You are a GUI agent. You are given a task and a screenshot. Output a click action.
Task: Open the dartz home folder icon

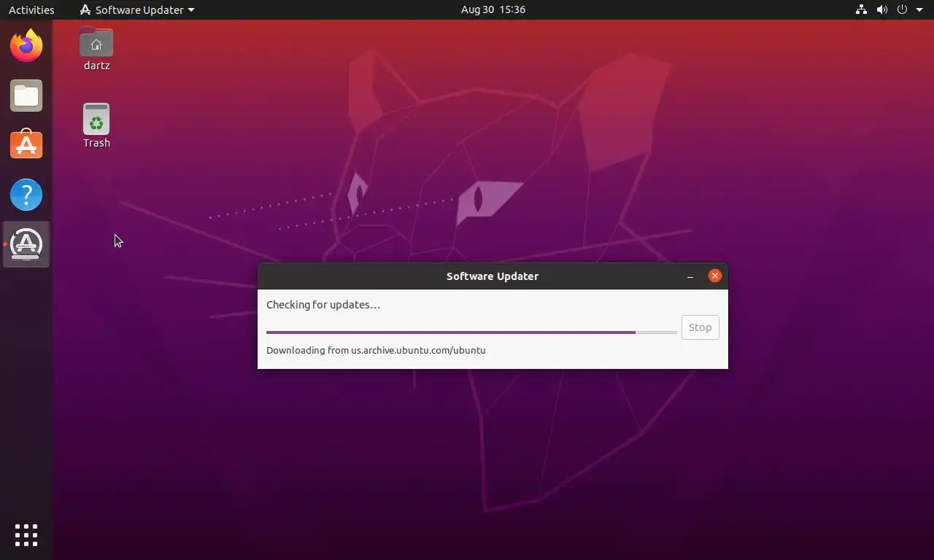tap(96, 49)
